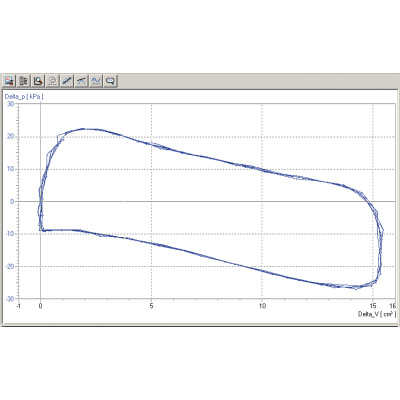
Task: Click the -20 tick on pressure axis
Action: [x=10, y=266]
